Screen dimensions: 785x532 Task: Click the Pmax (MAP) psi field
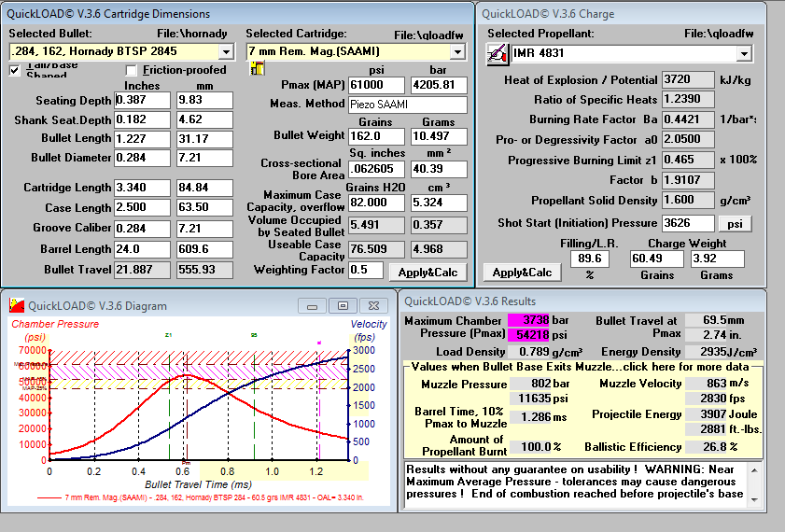coord(376,85)
